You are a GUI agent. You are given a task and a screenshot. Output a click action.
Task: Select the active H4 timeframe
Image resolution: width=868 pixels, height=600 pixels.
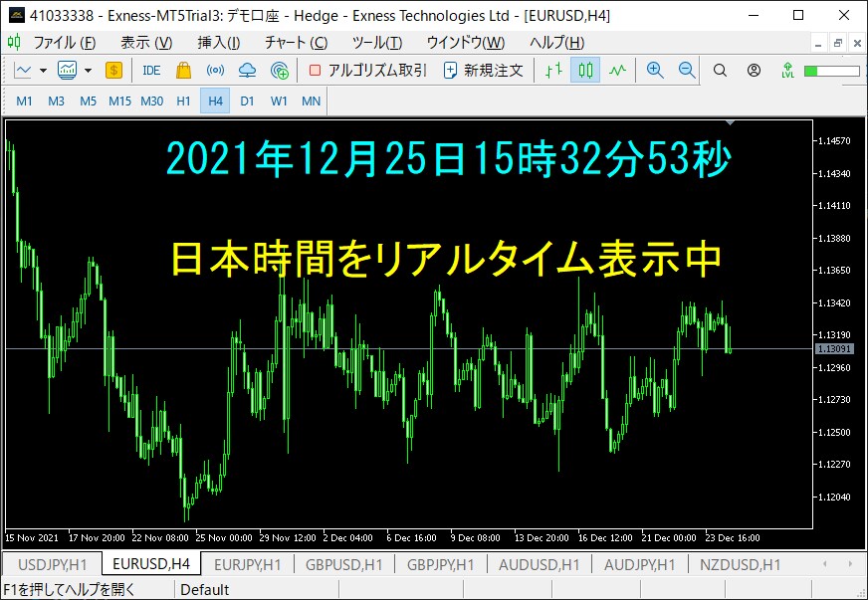215,101
